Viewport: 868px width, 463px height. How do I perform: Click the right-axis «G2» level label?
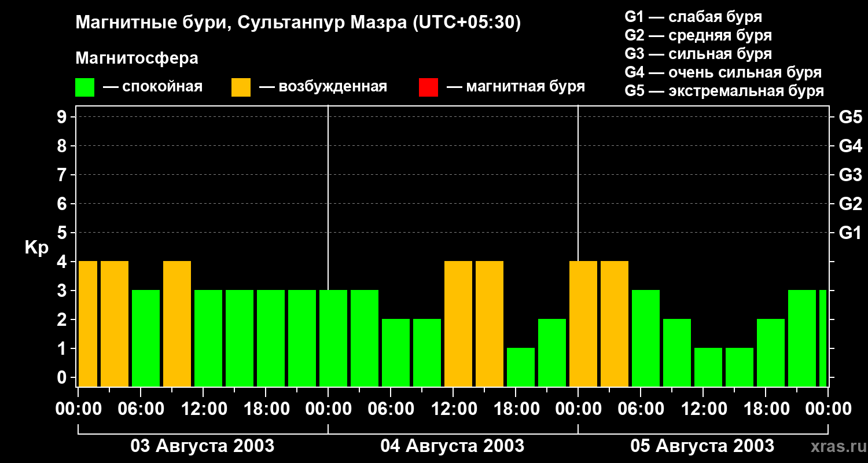click(850, 204)
